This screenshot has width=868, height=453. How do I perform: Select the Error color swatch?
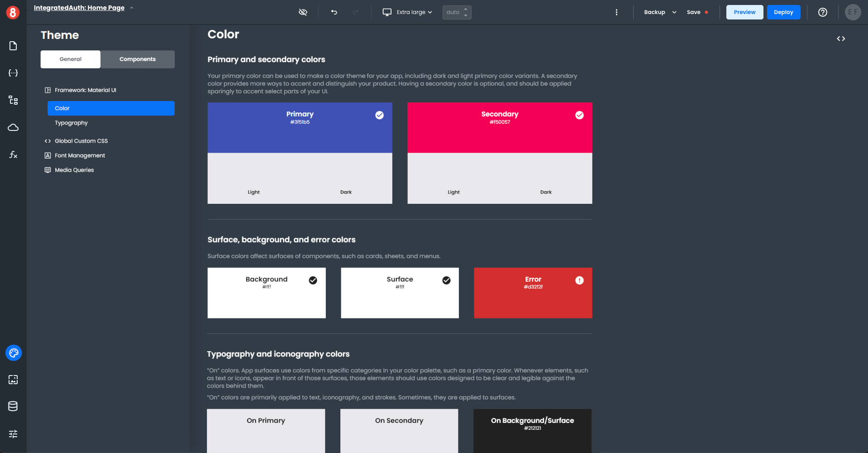point(533,293)
